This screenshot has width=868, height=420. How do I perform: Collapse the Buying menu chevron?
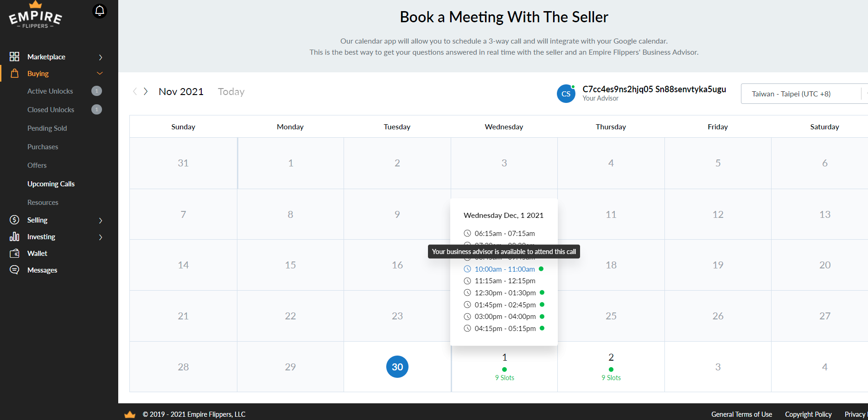pos(100,73)
